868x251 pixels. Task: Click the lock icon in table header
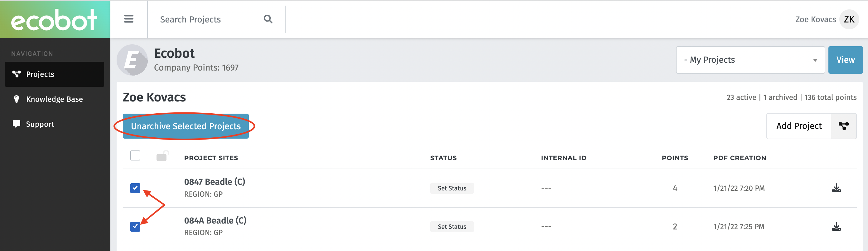tap(162, 156)
